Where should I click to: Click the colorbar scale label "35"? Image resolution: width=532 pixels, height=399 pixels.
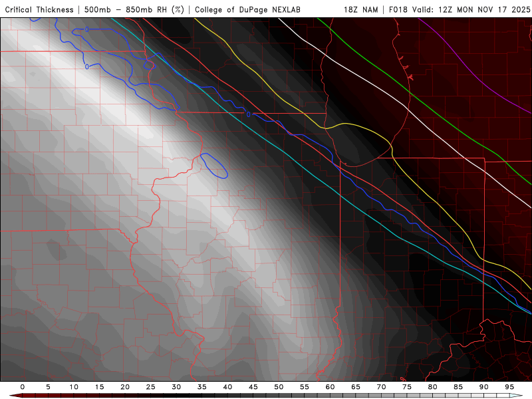(202, 387)
